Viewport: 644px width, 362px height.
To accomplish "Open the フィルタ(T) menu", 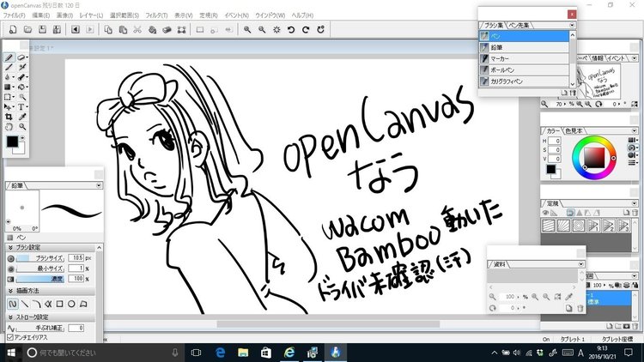I will tap(156, 15).
